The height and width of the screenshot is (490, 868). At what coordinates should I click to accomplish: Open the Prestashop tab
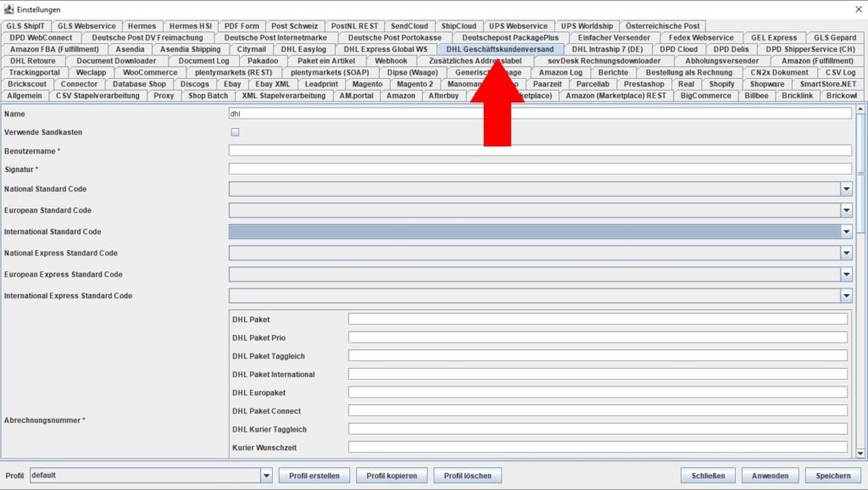(644, 84)
